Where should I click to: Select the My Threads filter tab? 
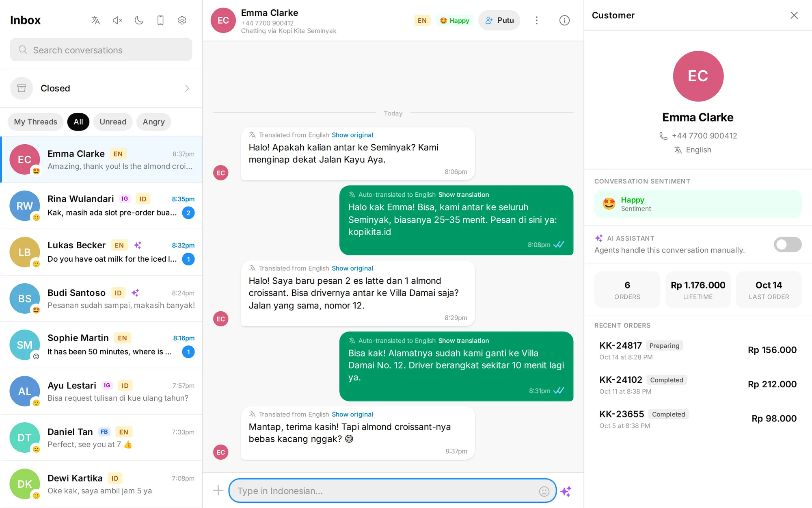pyautogui.click(x=35, y=122)
